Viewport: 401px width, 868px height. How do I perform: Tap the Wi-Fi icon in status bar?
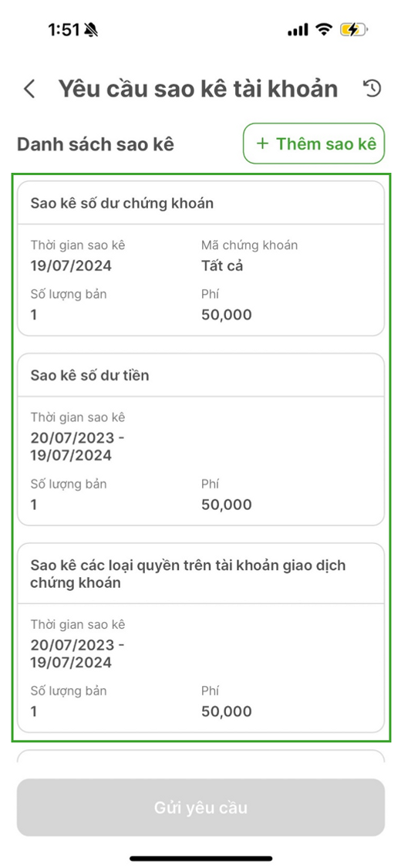(x=324, y=30)
